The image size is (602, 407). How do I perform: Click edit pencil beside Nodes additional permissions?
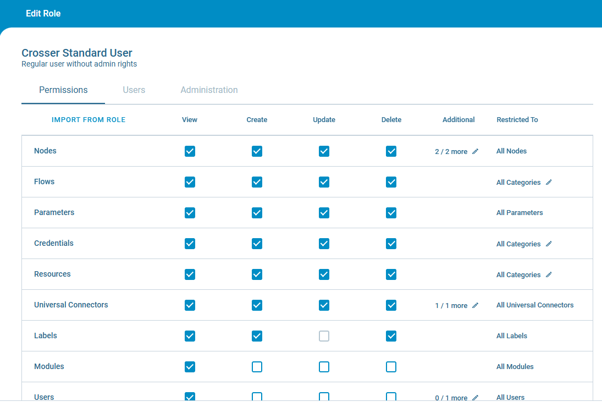click(x=475, y=152)
